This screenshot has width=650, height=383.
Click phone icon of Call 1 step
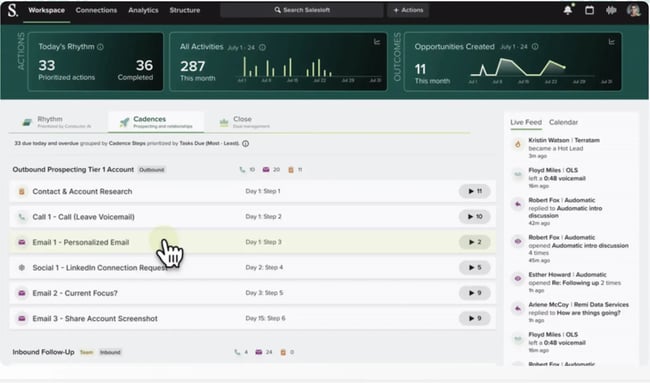(22, 217)
